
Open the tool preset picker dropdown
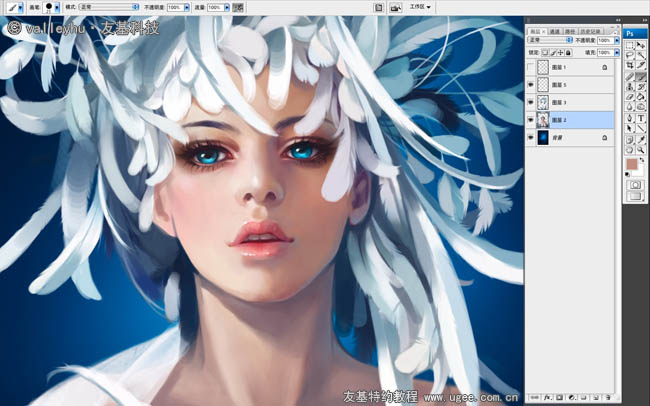20,7
